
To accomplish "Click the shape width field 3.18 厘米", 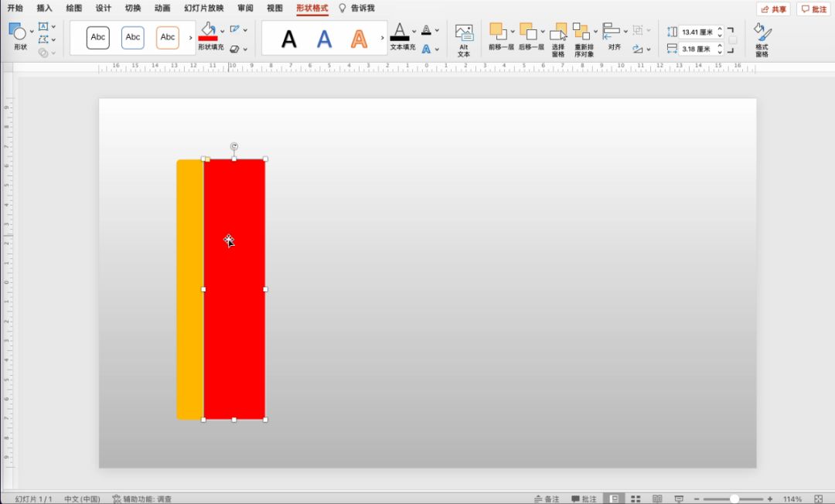I will tap(697, 49).
